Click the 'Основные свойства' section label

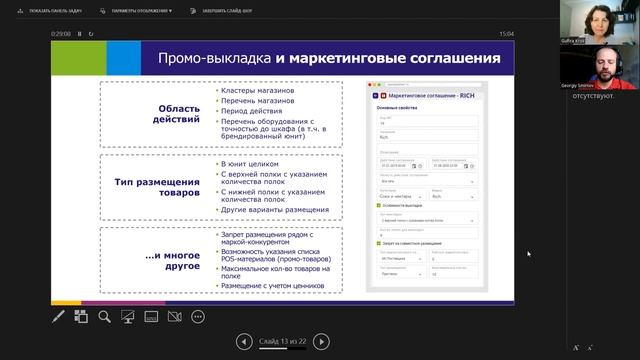[397, 108]
